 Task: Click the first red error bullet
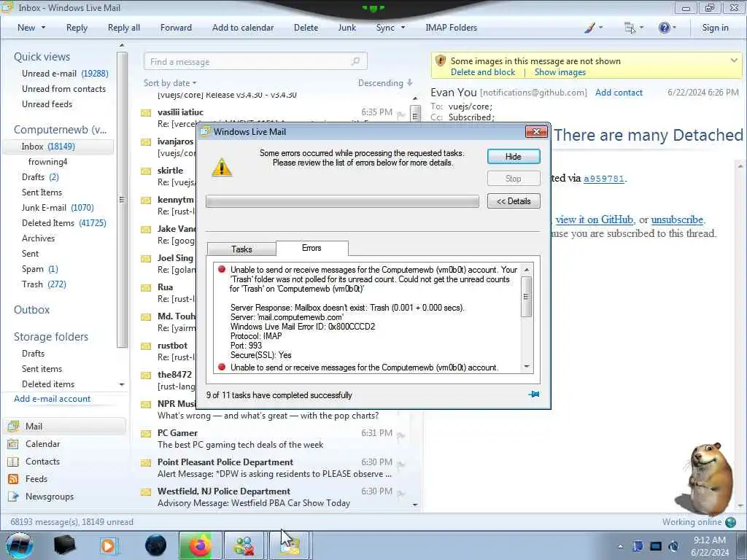point(222,269)
